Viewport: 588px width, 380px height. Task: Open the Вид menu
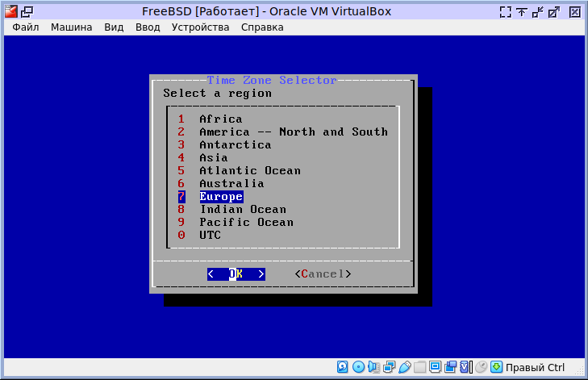coord(114,27)
